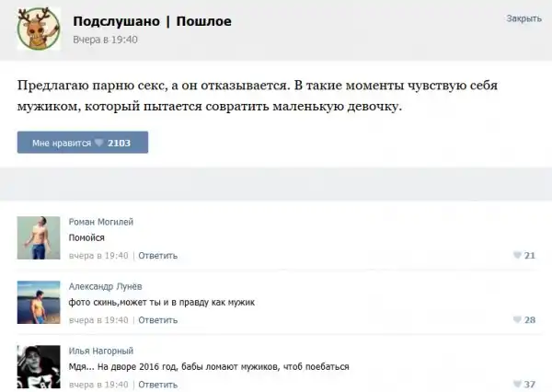Open Роман Могилей's profile picture
The image size is (552, 392).
point(39,237)
